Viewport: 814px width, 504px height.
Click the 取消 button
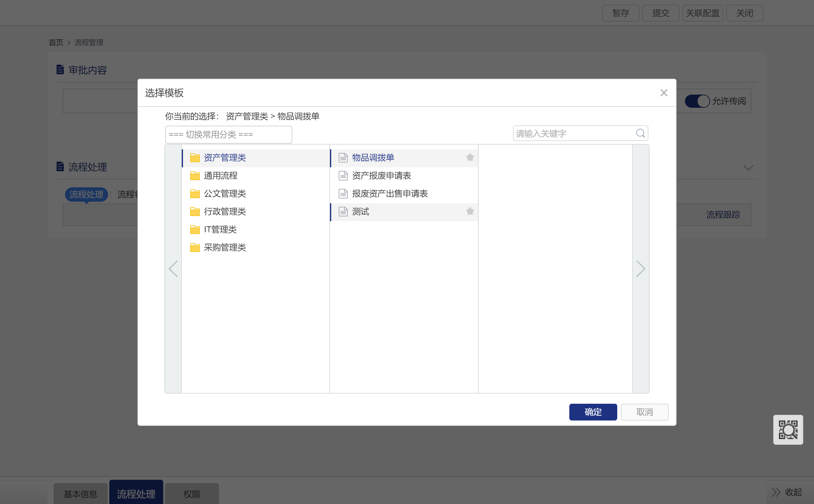point(644,412)
